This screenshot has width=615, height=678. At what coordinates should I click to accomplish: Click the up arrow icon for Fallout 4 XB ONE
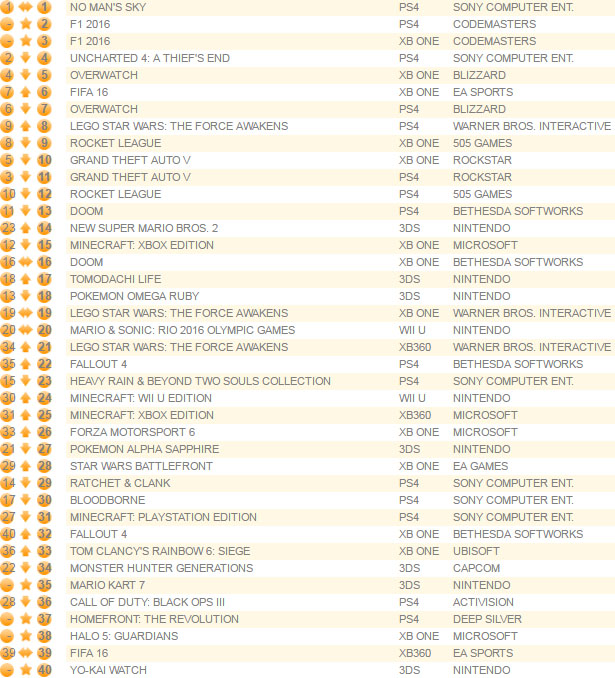pos(26,534)
